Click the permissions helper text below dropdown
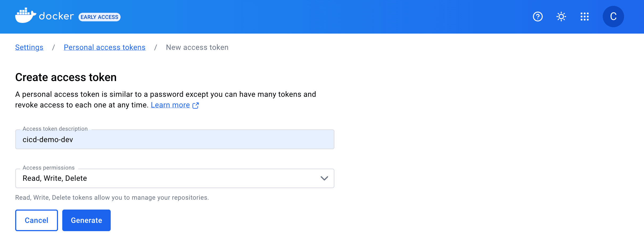 [112, 198]
